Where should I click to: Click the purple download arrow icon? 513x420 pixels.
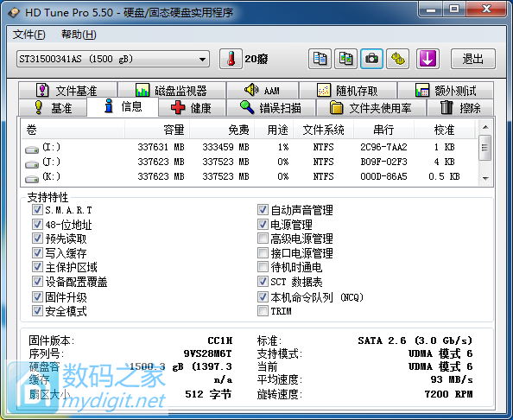pyautogui.click(x=427, y=59)
